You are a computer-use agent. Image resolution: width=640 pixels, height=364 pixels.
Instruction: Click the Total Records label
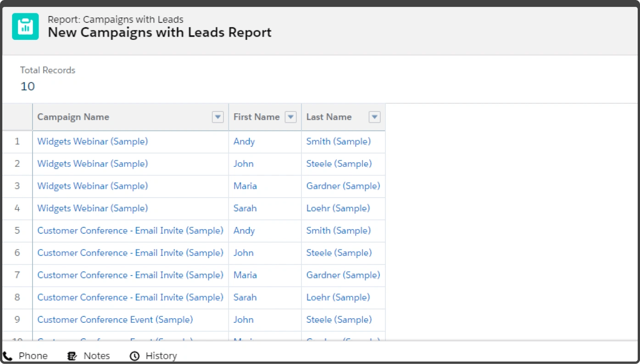(48, 71)
